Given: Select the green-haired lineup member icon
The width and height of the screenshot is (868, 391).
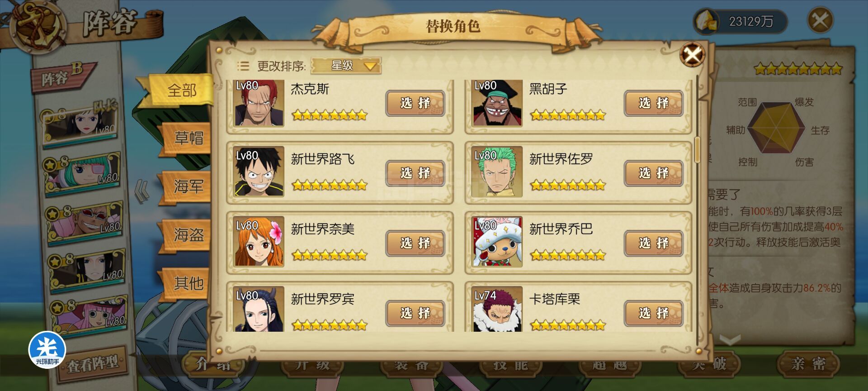Looking at the screenshot, I should pyautogui.click(x=82, y=173).
